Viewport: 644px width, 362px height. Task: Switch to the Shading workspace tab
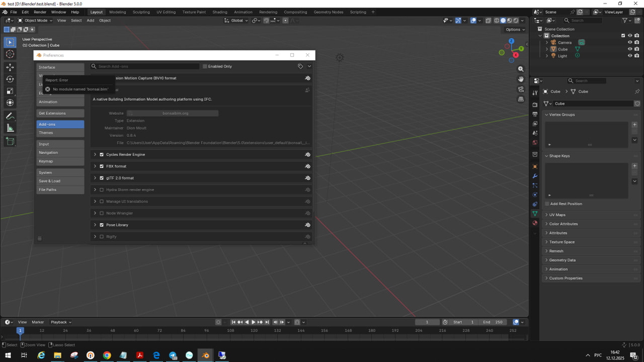pyautogui.click(x=219, y=12)
